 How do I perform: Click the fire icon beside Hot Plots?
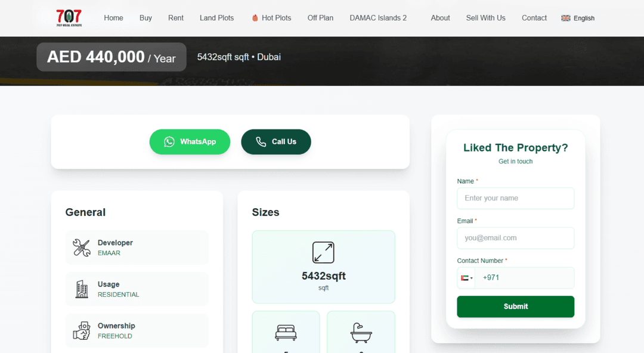point(255,18)
